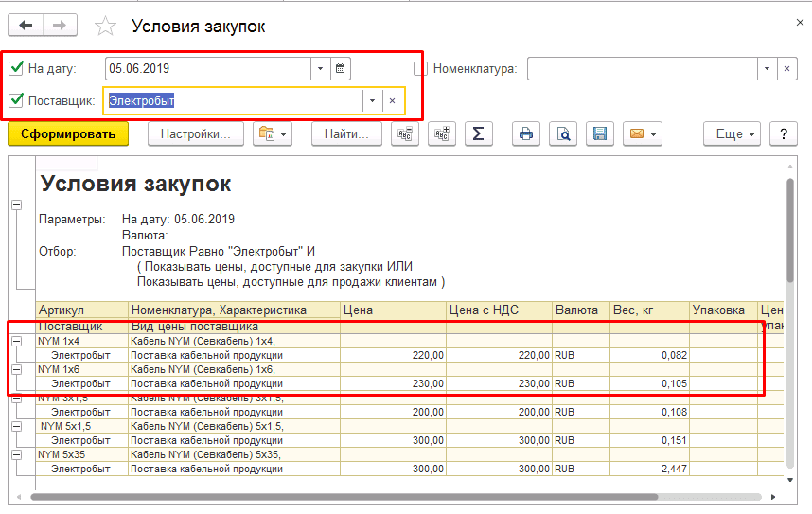The width and height of the screenshot is (812, 514).
Task: Print the report using printer icon
Action: click(x=526, y=134)
